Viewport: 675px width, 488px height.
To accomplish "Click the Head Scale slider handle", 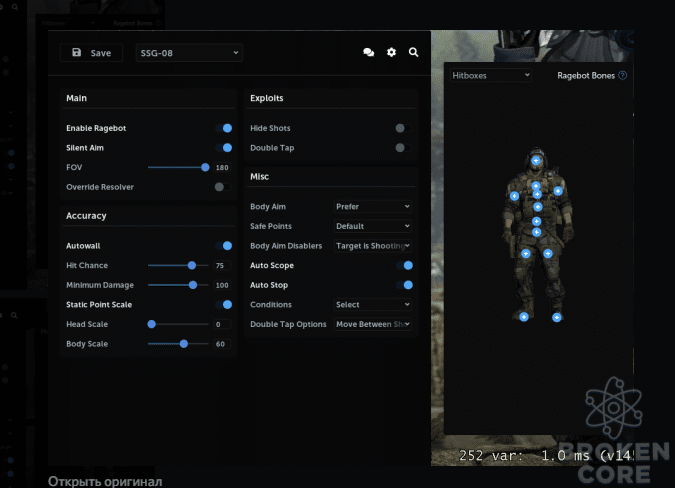I will tap(152, 324).
